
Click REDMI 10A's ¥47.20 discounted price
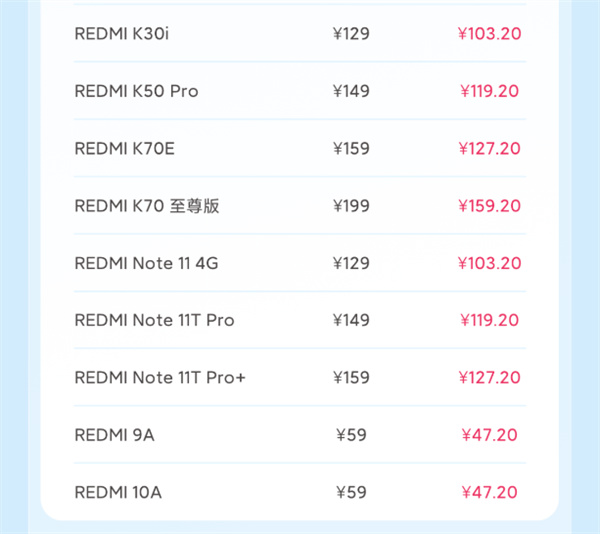click(489, 493)
